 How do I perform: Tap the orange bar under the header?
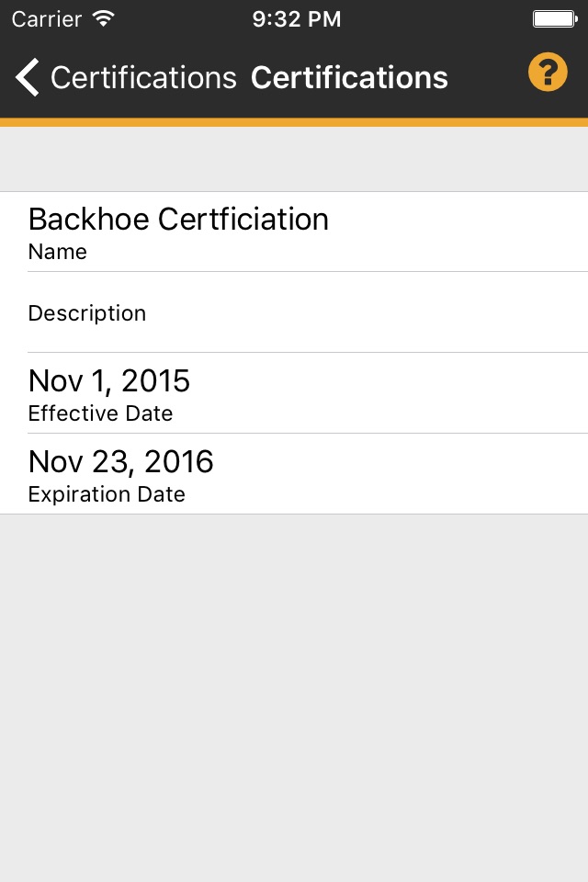click(x=294, y=122)
